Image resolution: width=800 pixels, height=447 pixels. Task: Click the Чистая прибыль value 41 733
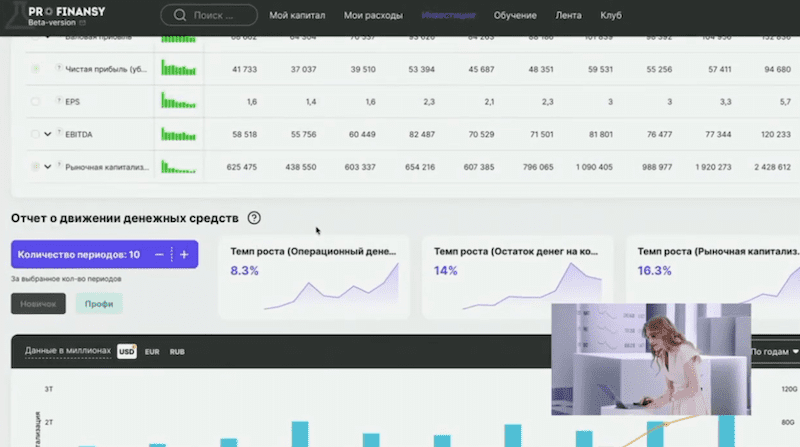244,69
